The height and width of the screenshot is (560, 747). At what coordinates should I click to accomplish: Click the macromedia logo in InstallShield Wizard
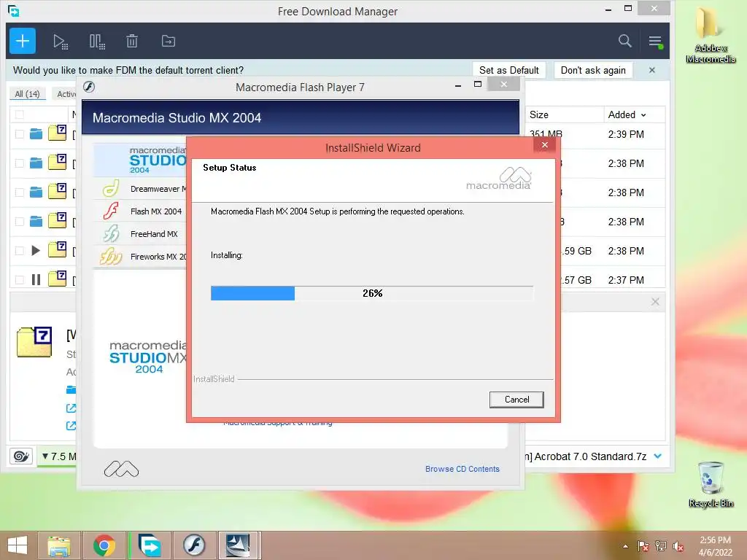pyautogui.click(x=498, y=179)
